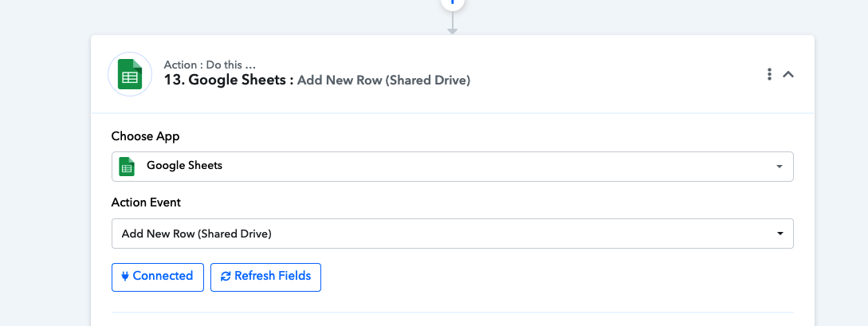Open the Action Event dropdown arrow
The height and width of the screenshot is (326, 868).
coord(780,234)
